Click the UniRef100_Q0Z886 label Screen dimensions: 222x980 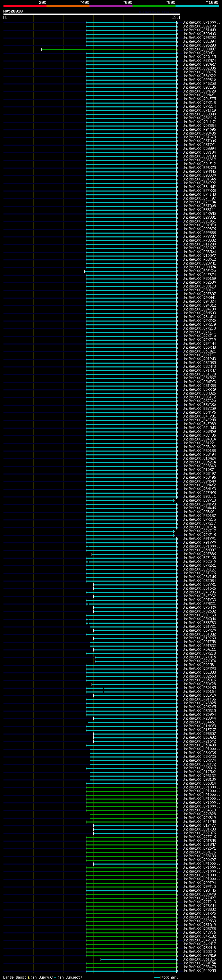[199, 554]
